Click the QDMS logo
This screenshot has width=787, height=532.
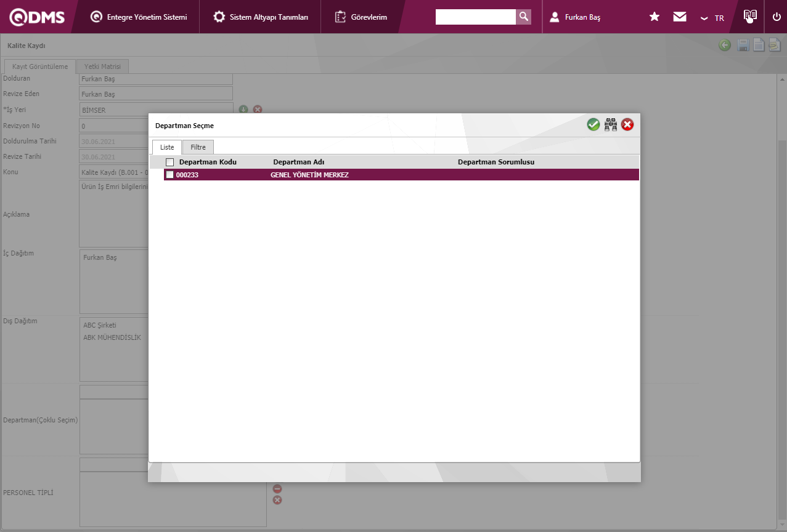pos(37,17)
